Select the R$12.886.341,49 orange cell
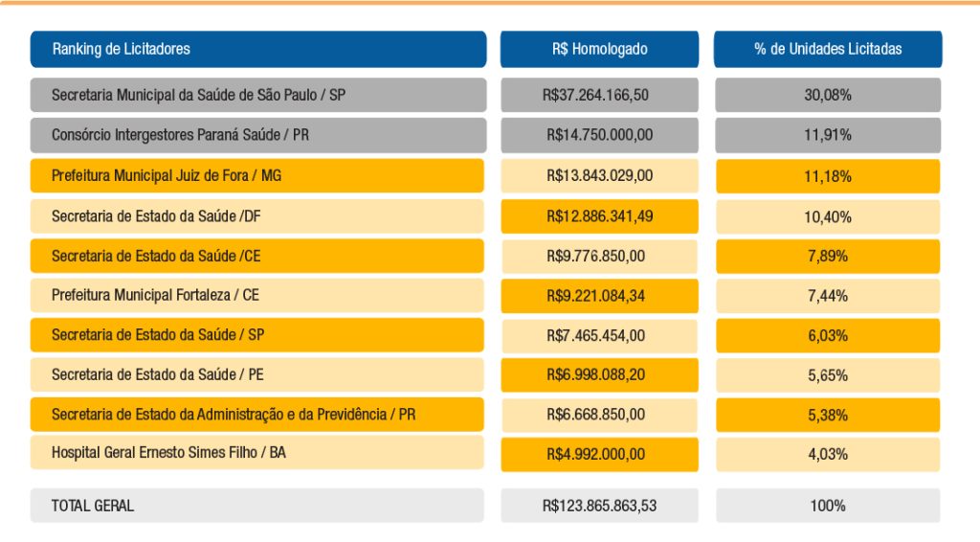 click(x=599, y=216)
